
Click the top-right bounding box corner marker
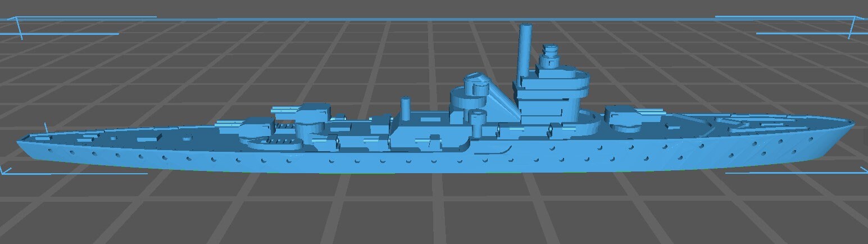[853, 20]
